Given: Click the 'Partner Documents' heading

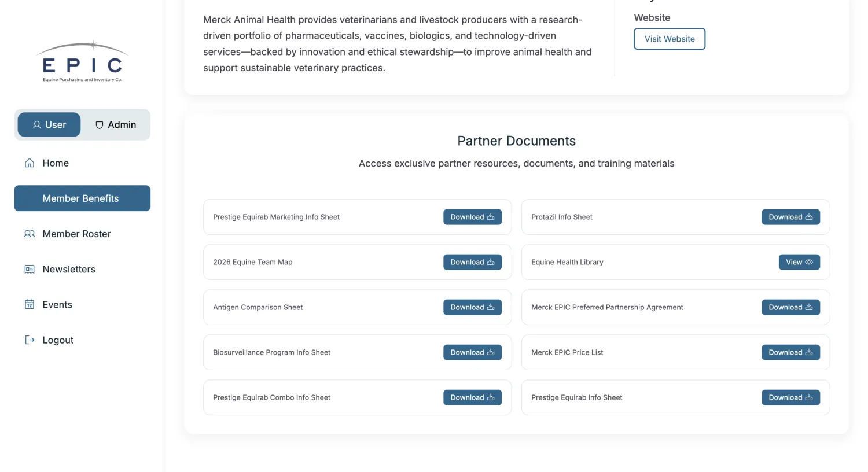Looking at the screenshot, I should click(x=516, y=141).
